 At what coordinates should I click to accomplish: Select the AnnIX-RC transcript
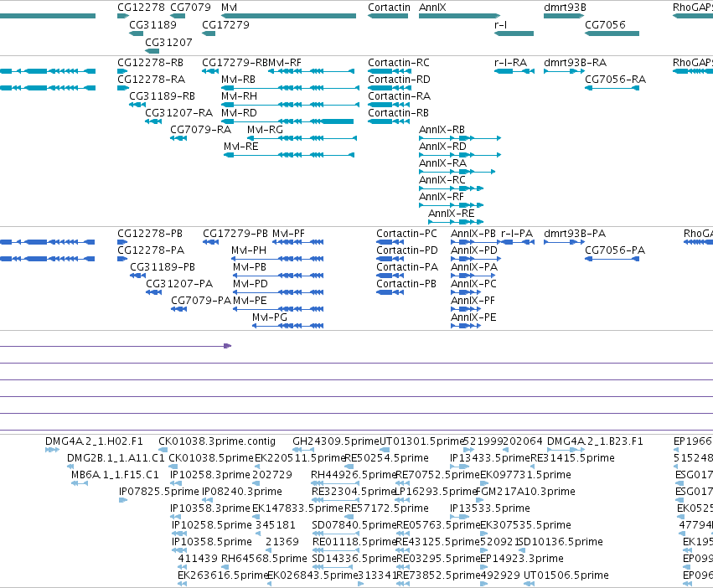[x=451, y=188]
